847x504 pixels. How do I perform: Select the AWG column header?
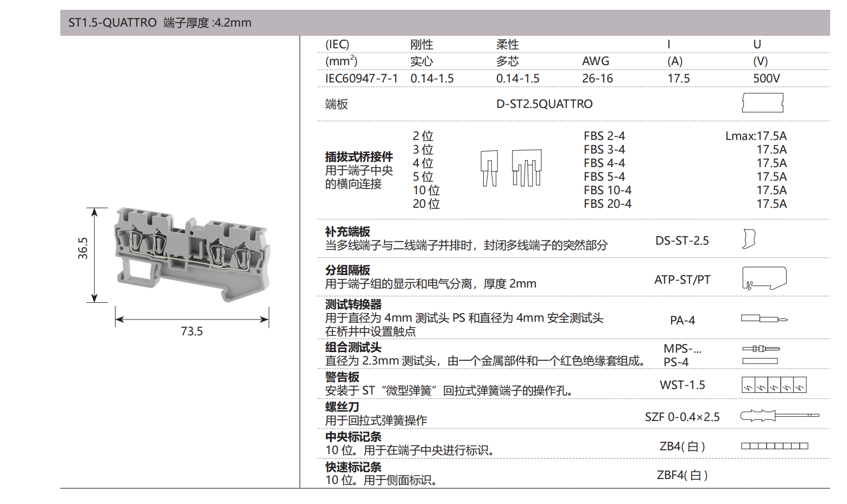595,61
